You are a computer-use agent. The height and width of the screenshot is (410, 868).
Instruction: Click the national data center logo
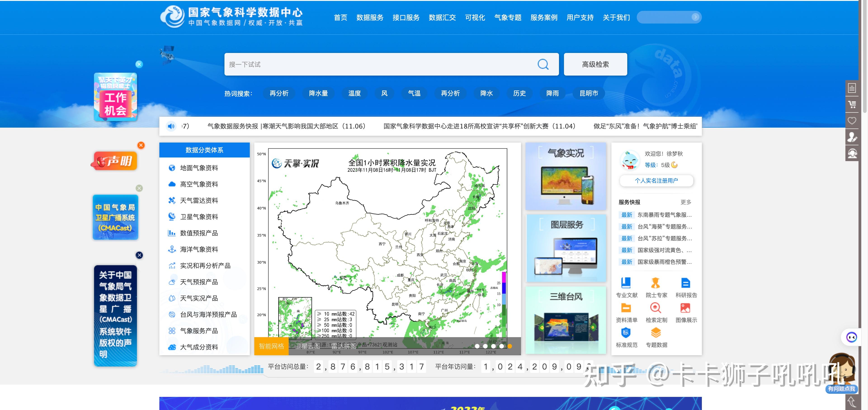point(231,17)
